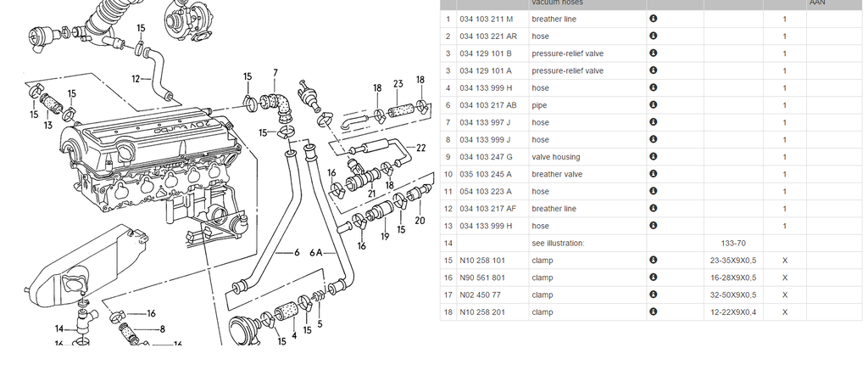Click info icon for breather valve 035 103 245 A

click(x=653, y=174)
